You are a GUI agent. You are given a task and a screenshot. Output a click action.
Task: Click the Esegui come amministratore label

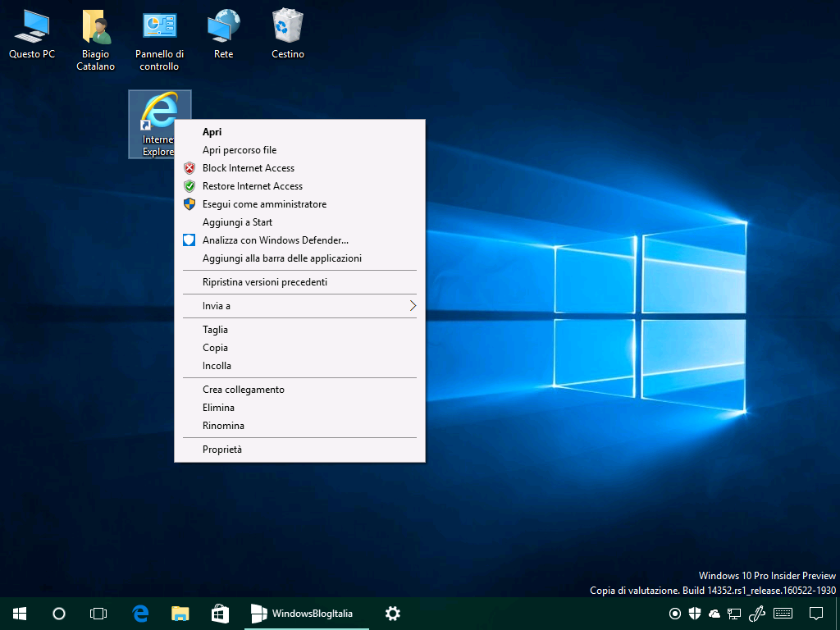(264, 204)
